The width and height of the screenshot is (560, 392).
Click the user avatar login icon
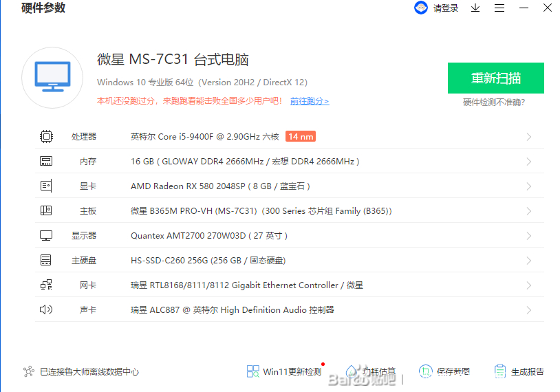[x=421, y=8]
